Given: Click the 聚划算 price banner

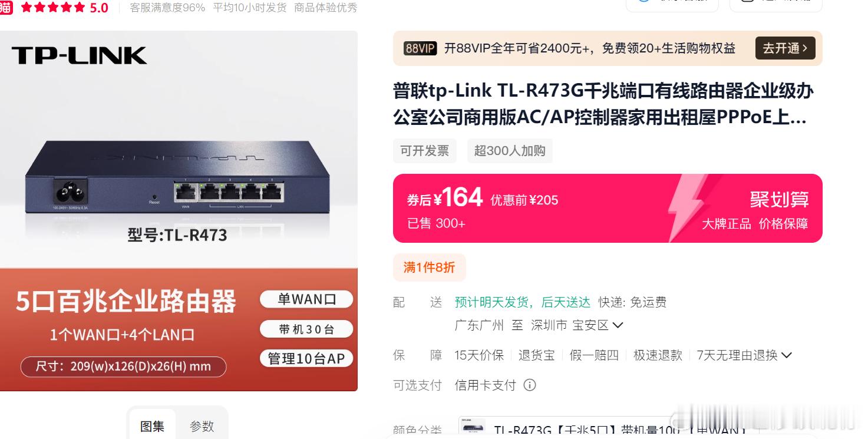Looking at the screenshot, I should [608, 208].
